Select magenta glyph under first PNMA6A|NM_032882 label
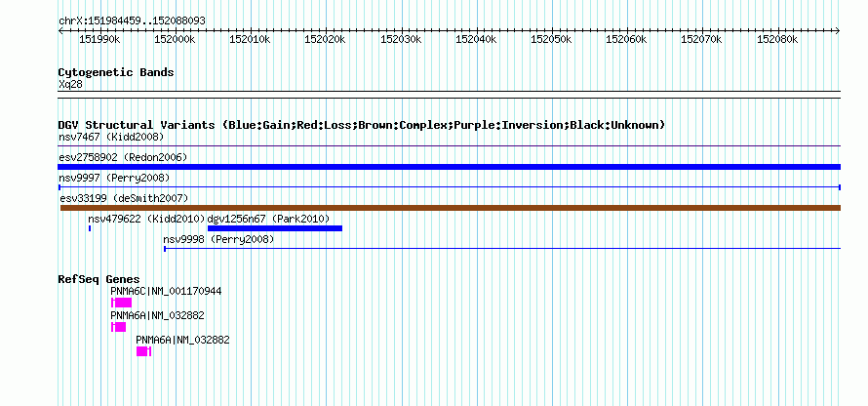868x406 pixels. pos(118,327)
